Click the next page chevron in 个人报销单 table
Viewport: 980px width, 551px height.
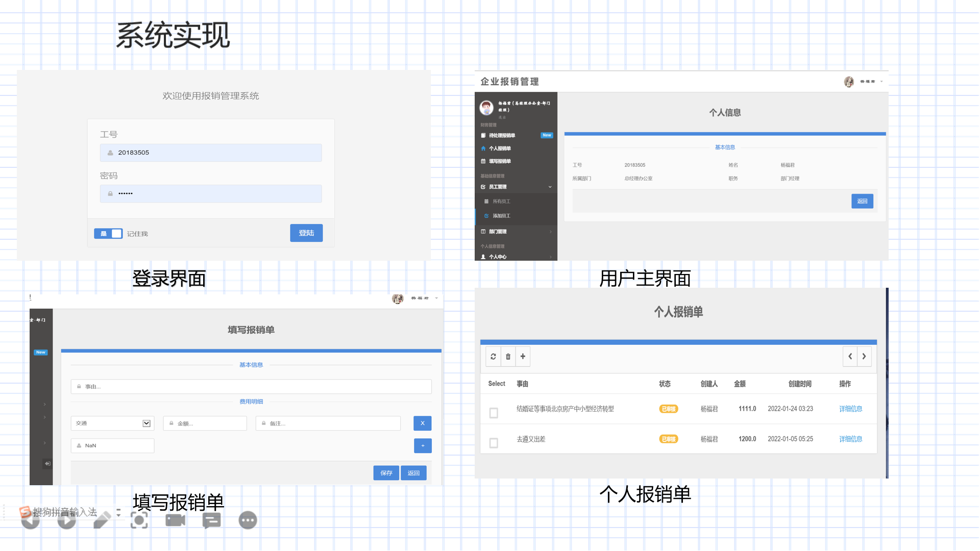coord(864,357)
